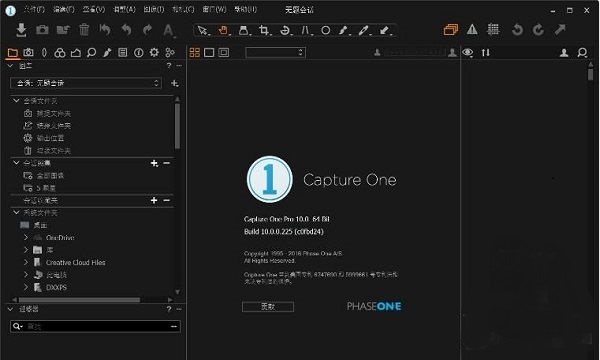Open the Metadata info tool tab
This screenshot has height=360, width=600.
[139, 52]
